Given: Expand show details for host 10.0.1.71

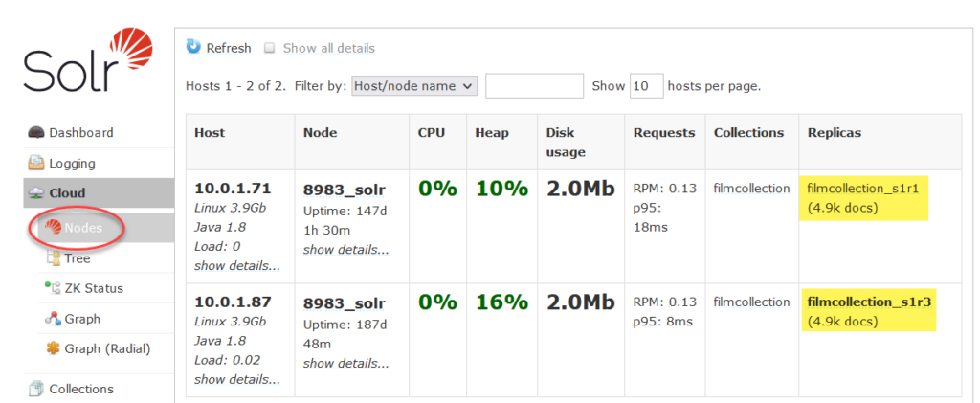Looking at the screenshot, I should (237, 265).
